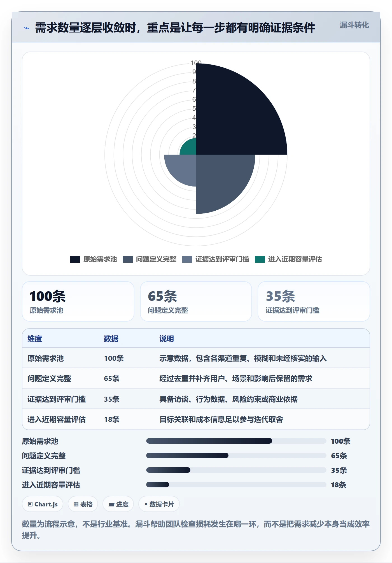Toggle the 进入近期容量评估 legend entry
This screenshot has width=392, height=563.
(288, 259)
